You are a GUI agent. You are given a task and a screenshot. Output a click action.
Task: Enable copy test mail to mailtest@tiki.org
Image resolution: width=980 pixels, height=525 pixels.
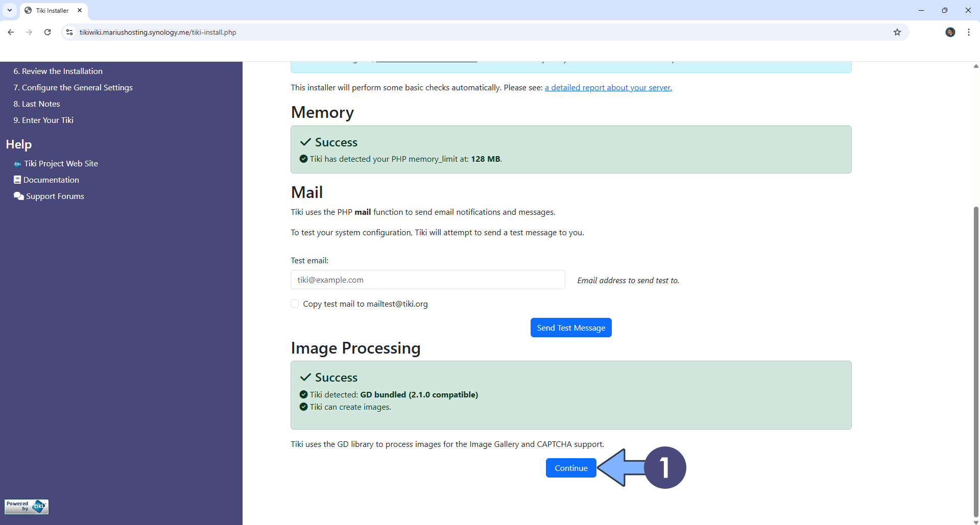point(295,304)
